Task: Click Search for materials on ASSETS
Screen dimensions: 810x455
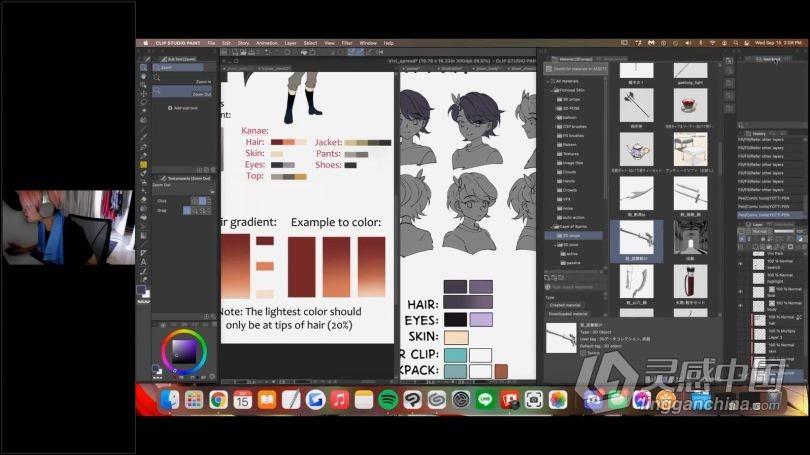Action: (x=575, y=69)
